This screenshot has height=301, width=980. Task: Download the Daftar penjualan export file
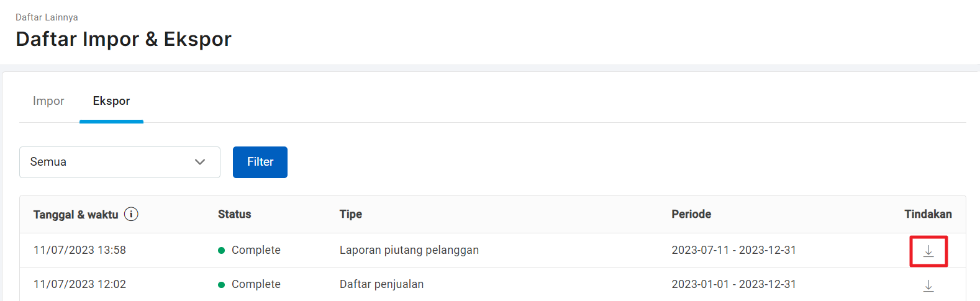coord(928,285)
